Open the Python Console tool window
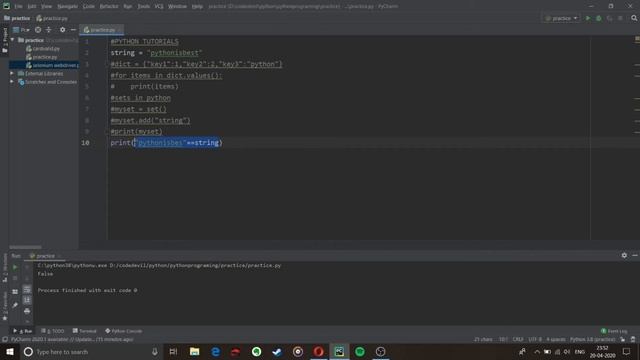The width and height of the screenshot is (640, 360). 124,331
